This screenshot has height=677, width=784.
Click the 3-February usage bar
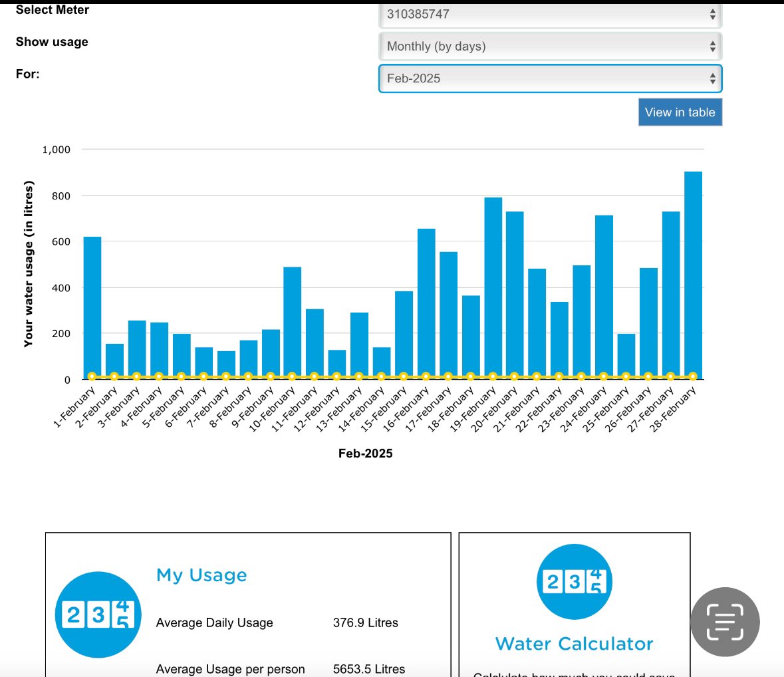point(137,350)
